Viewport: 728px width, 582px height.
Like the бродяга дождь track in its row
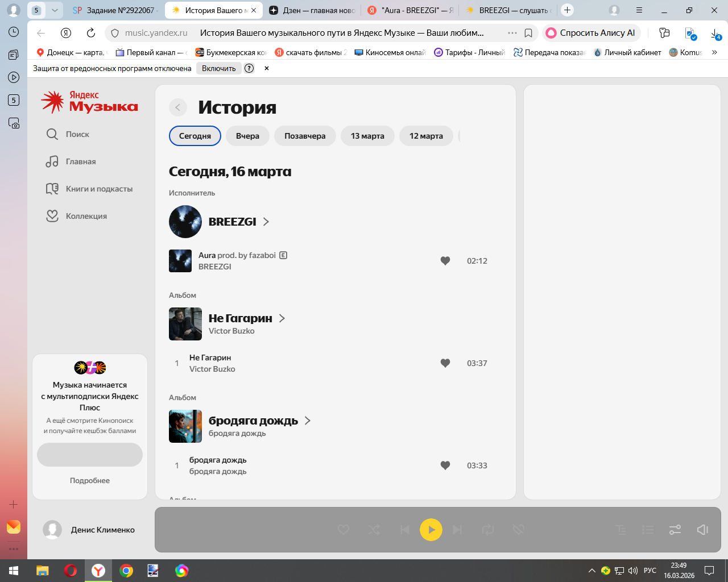tap(445, 465)
